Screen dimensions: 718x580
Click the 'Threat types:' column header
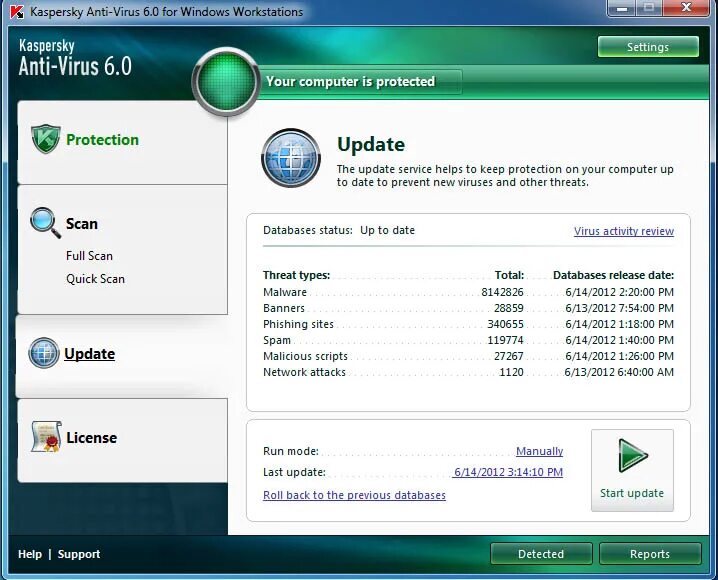click(x=296, y=275)
